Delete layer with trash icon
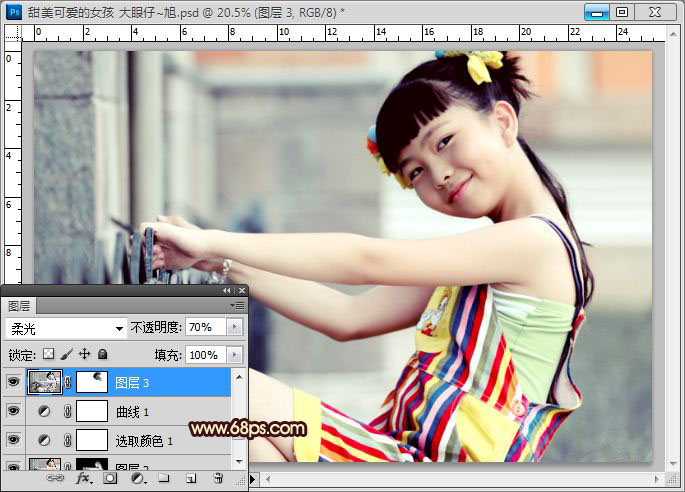 click(x=218, y=479)
